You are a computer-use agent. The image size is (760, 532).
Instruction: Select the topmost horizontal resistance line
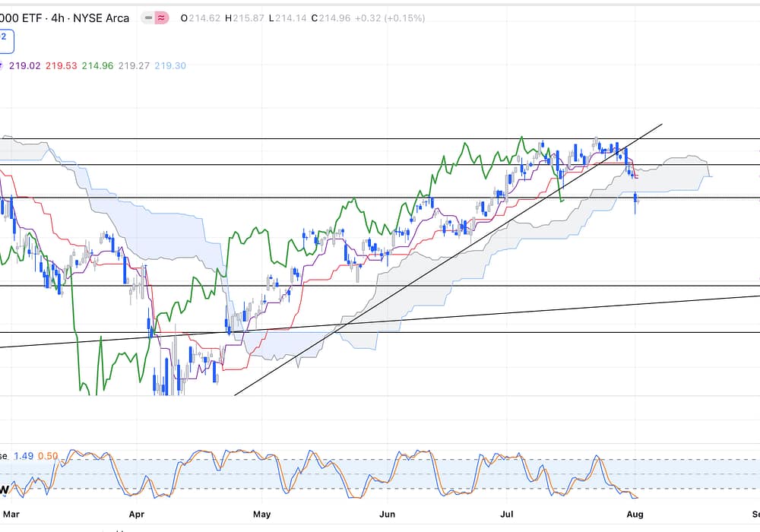[380, 139]
